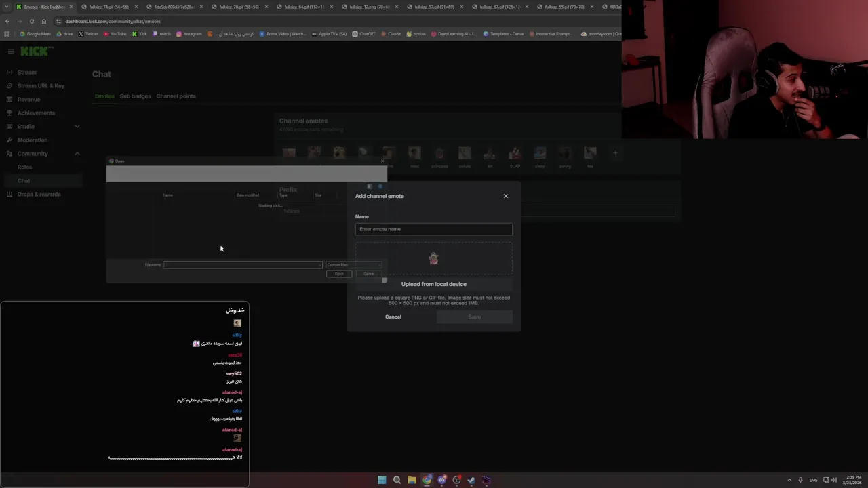Click the browser back arrow
868x488 pixels.
click(x=7, y=21)
